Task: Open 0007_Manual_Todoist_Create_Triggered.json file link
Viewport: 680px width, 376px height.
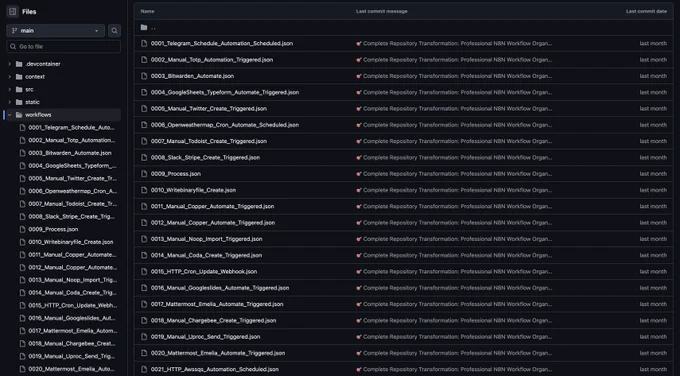Action: [209, 141]
